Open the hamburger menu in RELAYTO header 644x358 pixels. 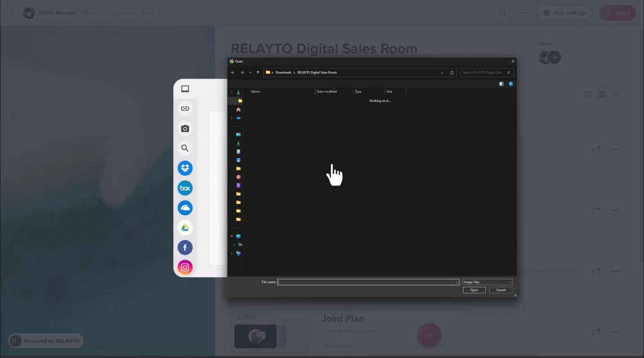[11, 13]
